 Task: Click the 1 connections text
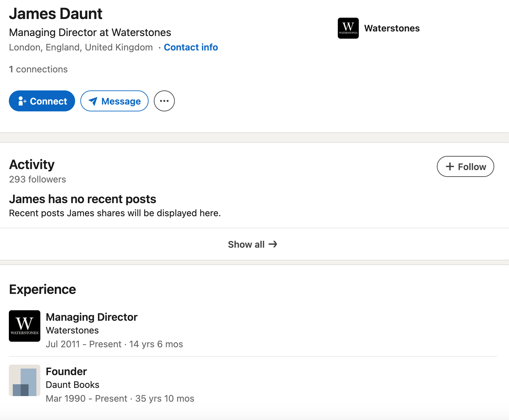click(38, 69)
